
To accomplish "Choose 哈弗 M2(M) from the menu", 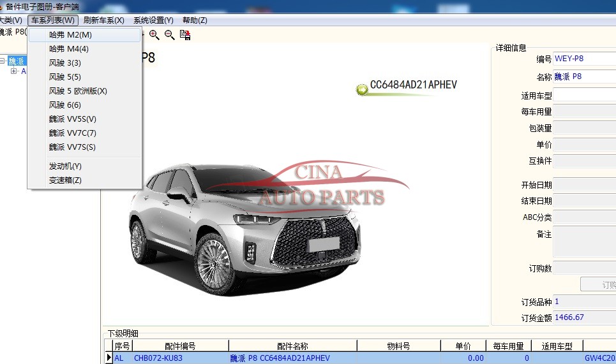I will click(70, 35).
